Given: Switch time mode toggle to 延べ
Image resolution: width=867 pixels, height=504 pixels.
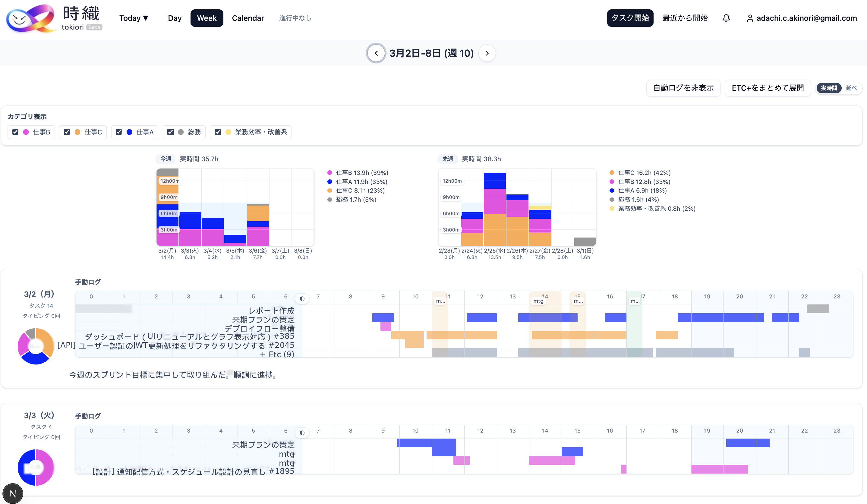Looking at the screenshot, I should pos(851,88).
